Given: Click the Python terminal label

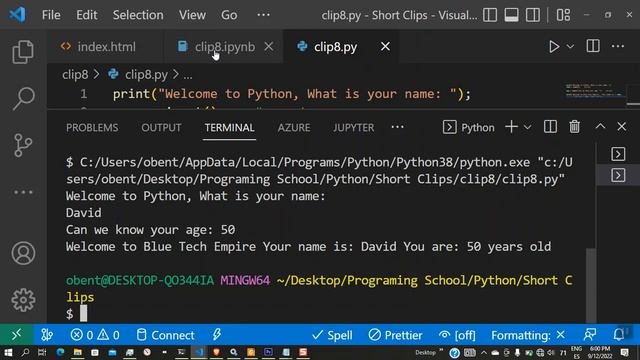Looking at the screenshot, I should [x=469, y=127].
